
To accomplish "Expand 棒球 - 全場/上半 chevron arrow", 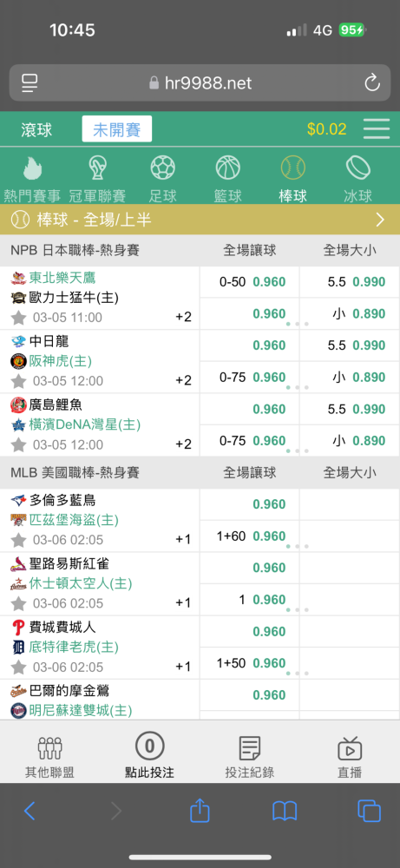I will pyautogui.click(x=380, y=220).
